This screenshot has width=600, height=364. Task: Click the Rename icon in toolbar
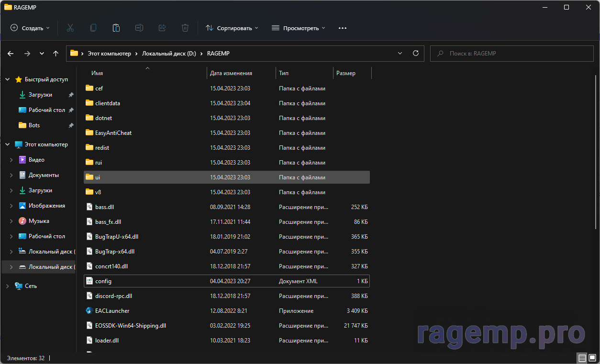(139, 28)
